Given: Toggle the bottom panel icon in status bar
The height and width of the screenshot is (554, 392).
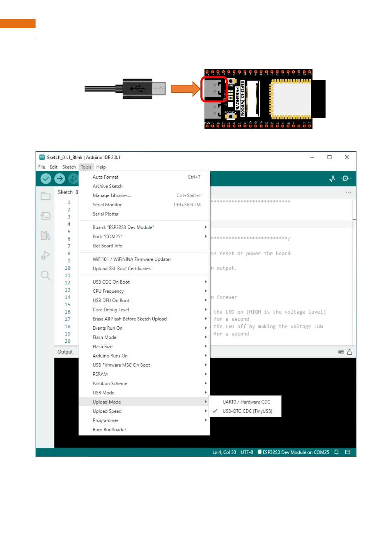Looking at the screenshot, I should point(348,452).
